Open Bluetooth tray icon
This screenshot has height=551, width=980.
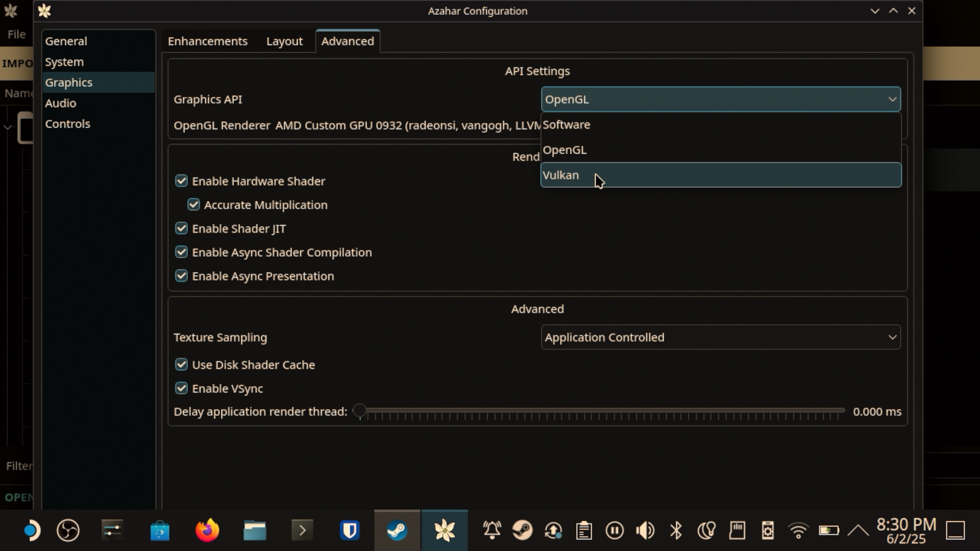click(676, 531)
